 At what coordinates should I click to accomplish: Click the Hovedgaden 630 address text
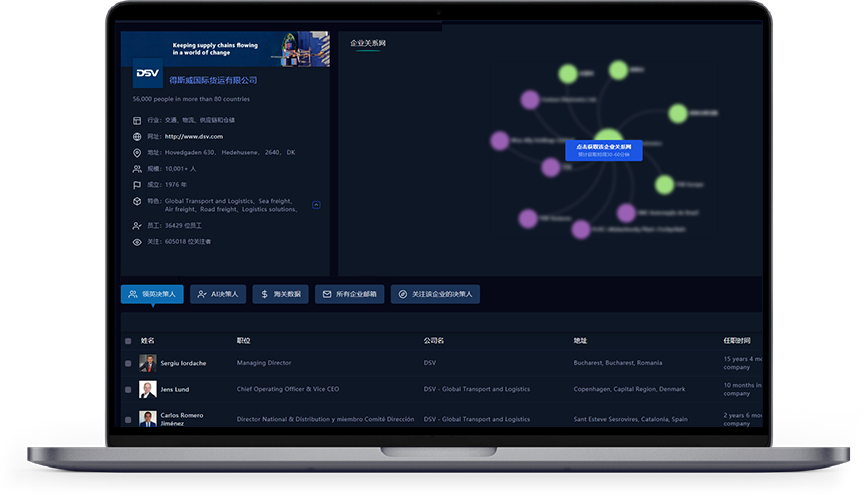(230, 153)
